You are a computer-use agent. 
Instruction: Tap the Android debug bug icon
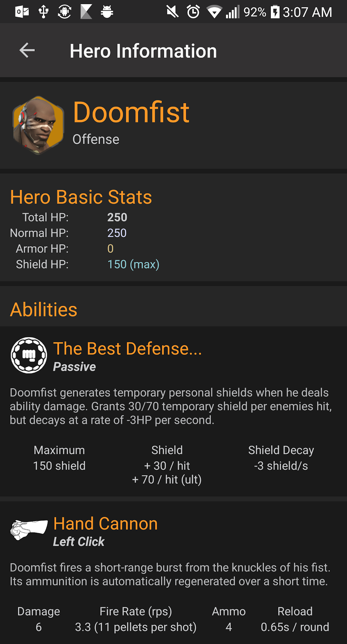[107, 12]
